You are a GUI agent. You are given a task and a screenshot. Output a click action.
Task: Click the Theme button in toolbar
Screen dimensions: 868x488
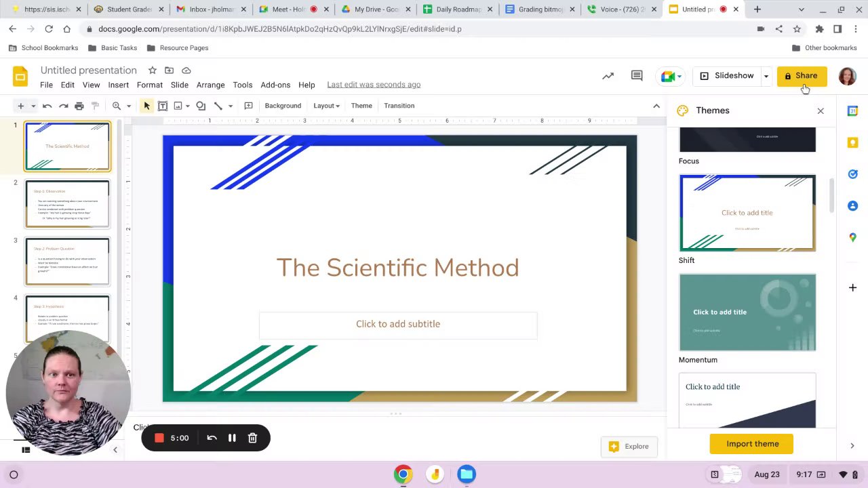(x=361, y=106)
